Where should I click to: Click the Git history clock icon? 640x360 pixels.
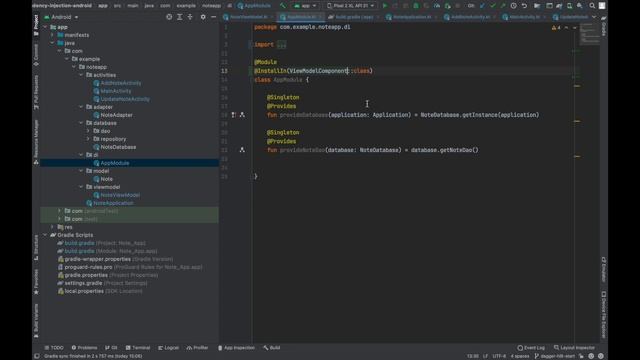[513, 6]
